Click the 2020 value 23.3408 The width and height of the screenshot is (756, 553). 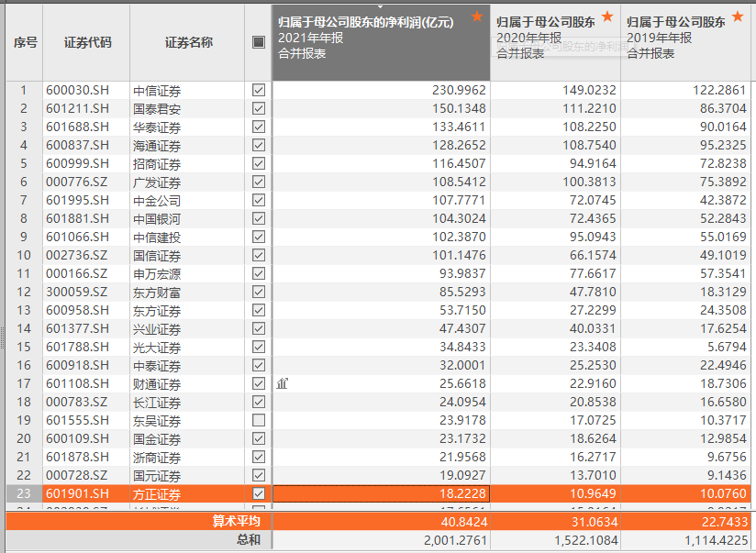coord(593,347)
